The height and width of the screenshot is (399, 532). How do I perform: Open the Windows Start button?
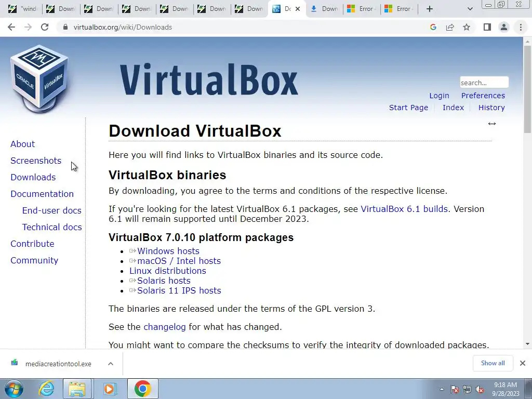[x=13, y=389]
